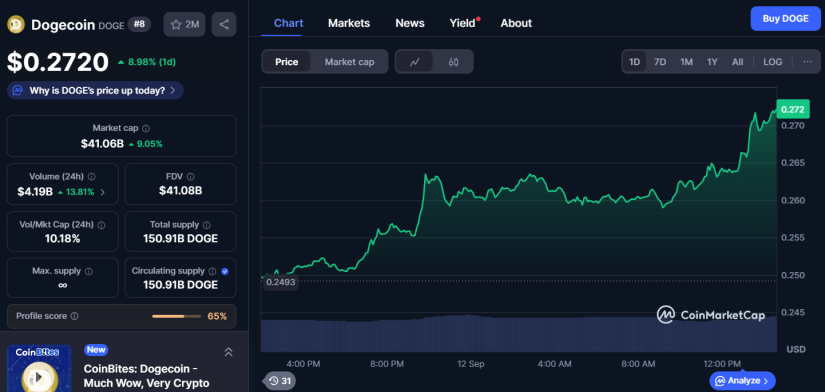This screenshot has height=392, width=825.
Task: Select the Market cap toggle
Action: [349, 62]
